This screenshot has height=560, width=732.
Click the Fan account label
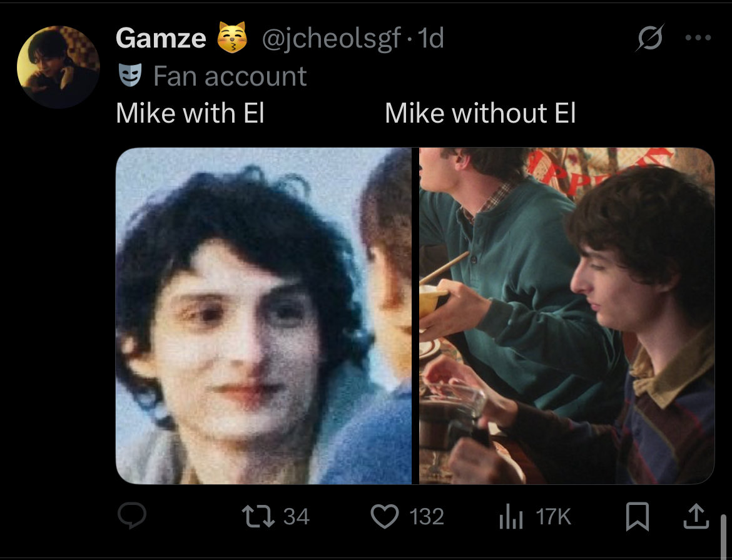[x=230, y=76]
